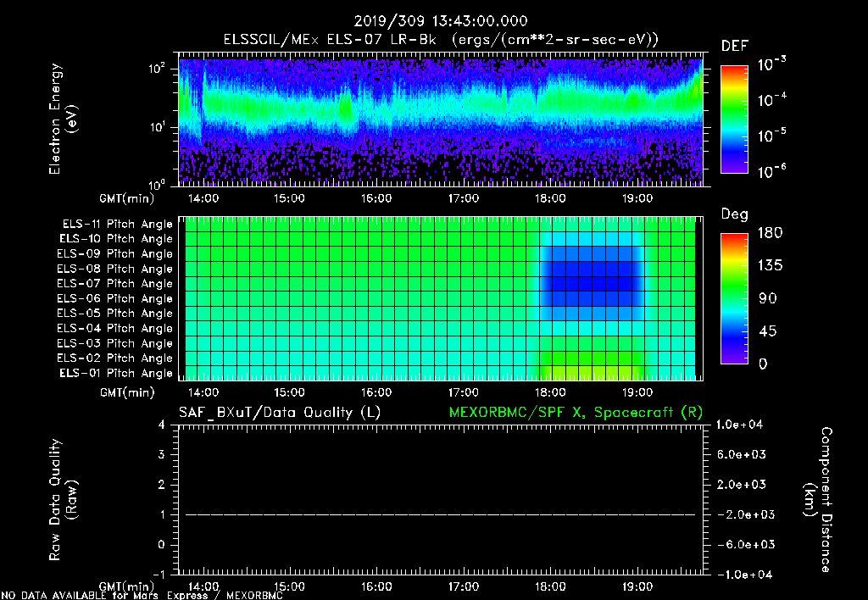Click the 90 value on Deg scale
868x600 pixels.
click(x=767, y=298)
